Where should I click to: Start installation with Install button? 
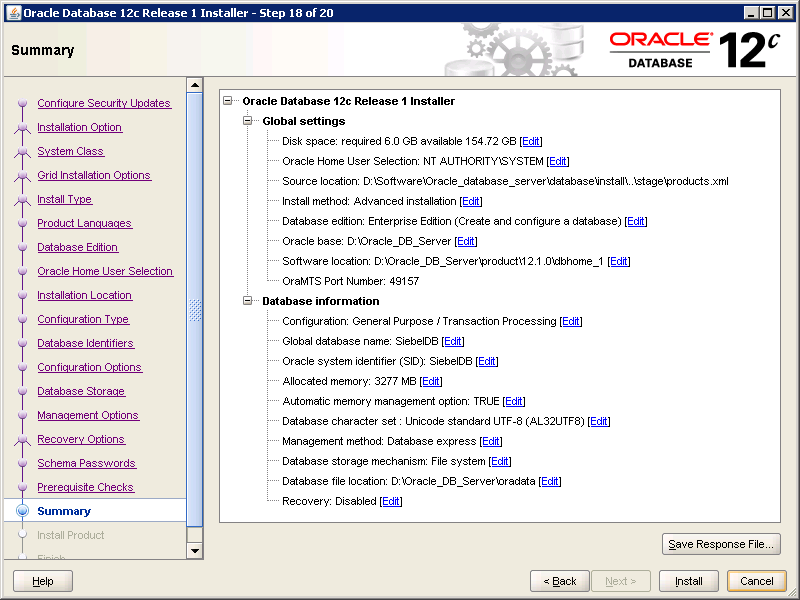[x=689, y=581]
